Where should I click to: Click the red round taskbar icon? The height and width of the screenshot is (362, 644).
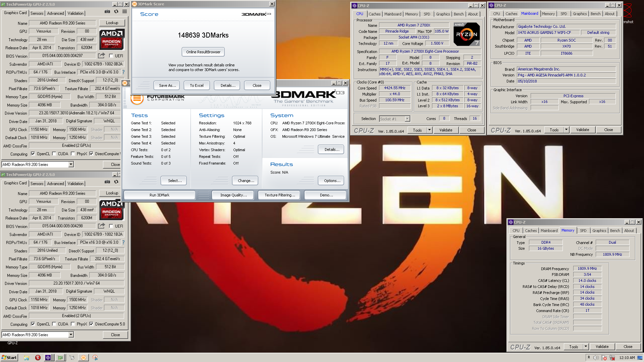click(38, 358)
